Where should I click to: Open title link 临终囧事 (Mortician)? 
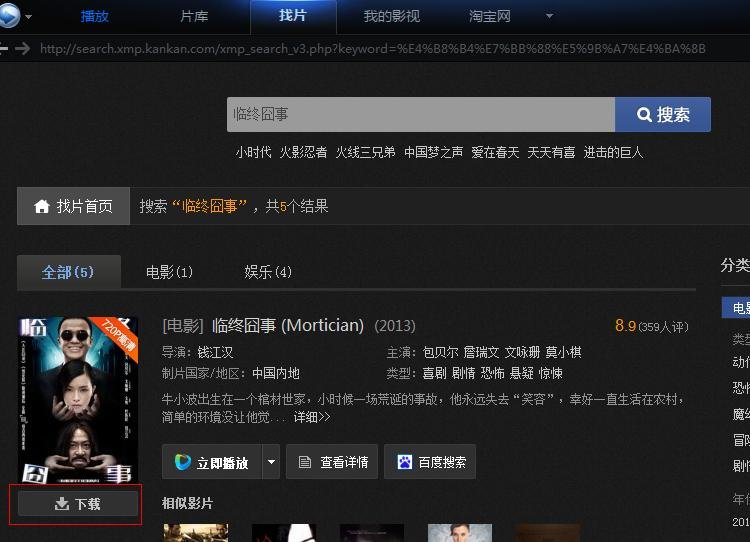click(x=287, y=326)
